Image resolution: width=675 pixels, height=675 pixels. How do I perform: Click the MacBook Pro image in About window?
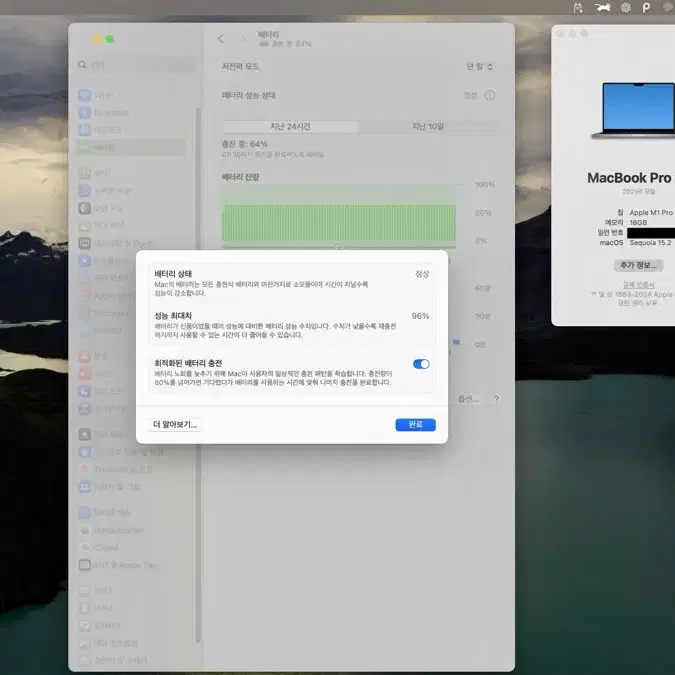tap(635, 111)
